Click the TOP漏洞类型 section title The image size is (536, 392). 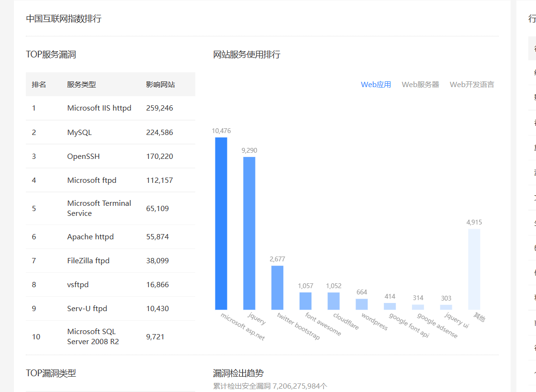[x=51, y=373]
